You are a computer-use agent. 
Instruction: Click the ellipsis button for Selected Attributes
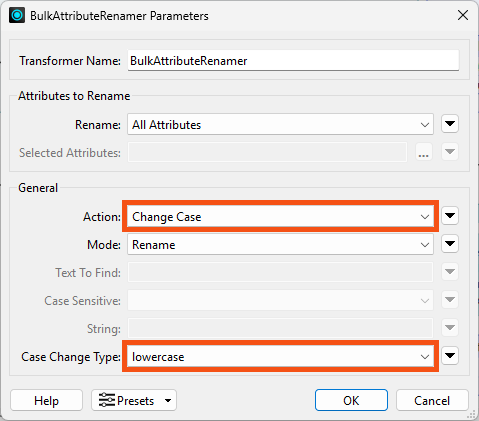424,152
